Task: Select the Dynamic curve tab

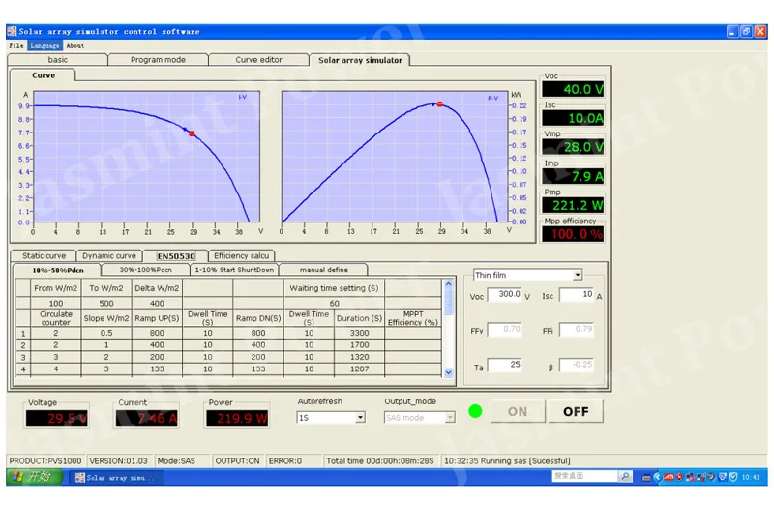Action: coord(108,256)
